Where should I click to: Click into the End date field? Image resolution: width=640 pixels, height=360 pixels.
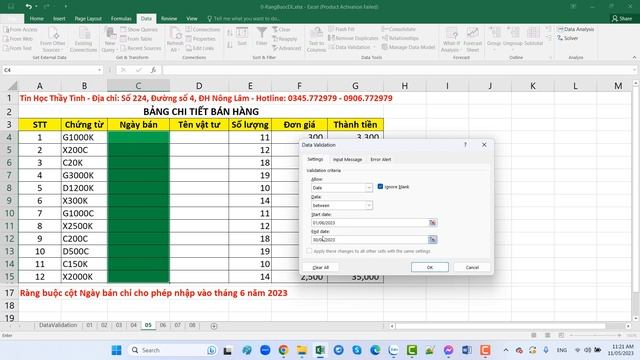point(369,240)
